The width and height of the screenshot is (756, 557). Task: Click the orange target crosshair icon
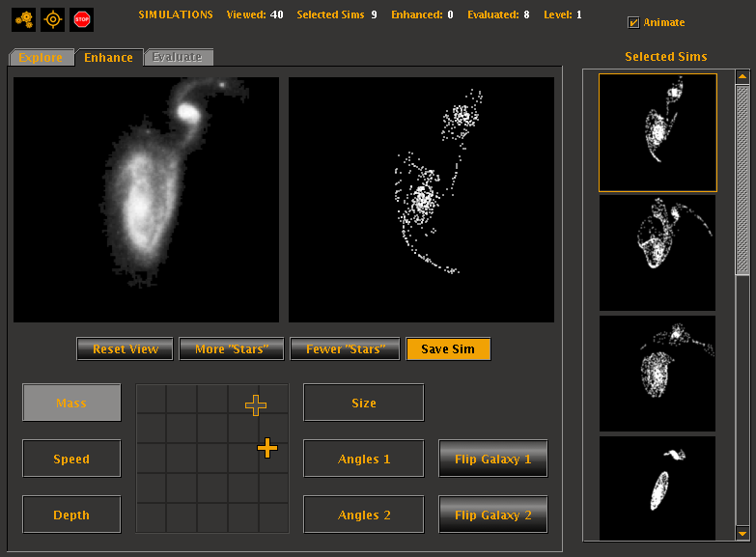click(x=53, y=18)
